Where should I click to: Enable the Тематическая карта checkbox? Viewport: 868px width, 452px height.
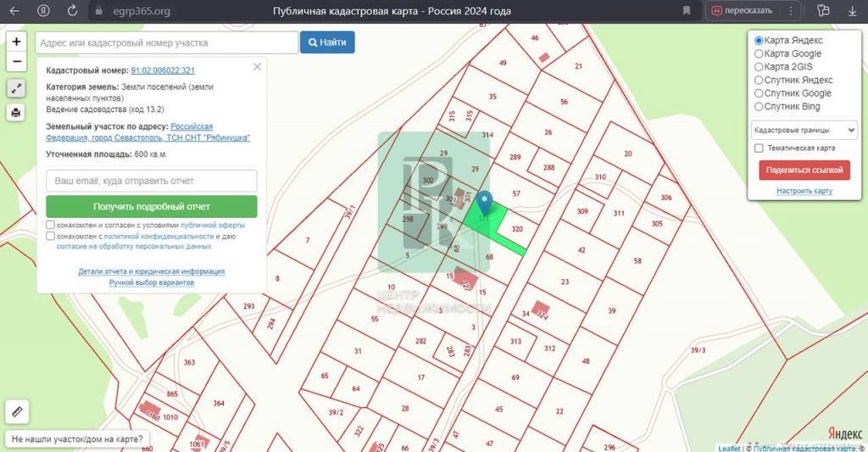[x=759, y=148]
